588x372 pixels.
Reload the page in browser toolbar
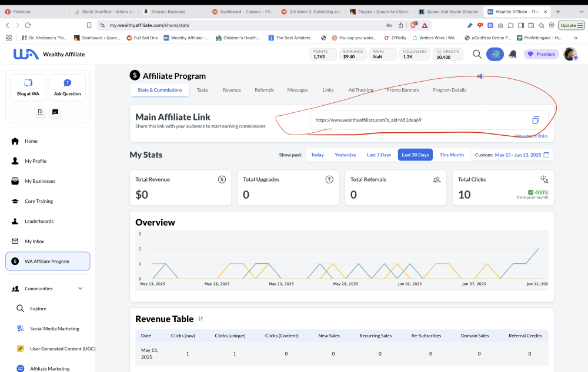point(28,25)
